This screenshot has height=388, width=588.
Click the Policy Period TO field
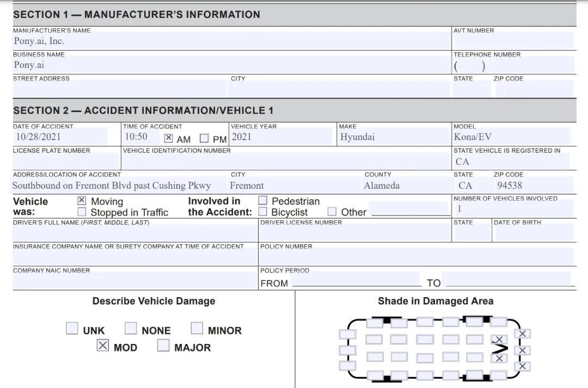pyautogui.click(x=507, y=279)
